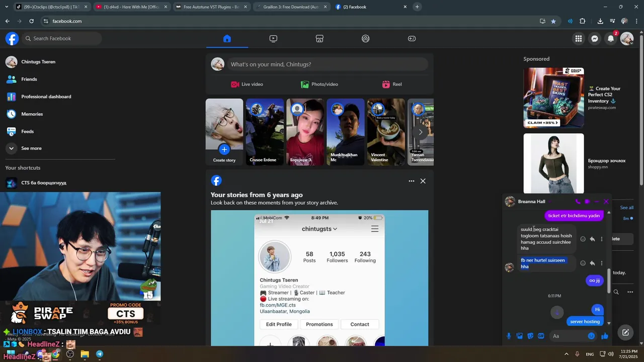Minimize the Breanna Hall chat
644x362 pixels.
tap(597, 202)
